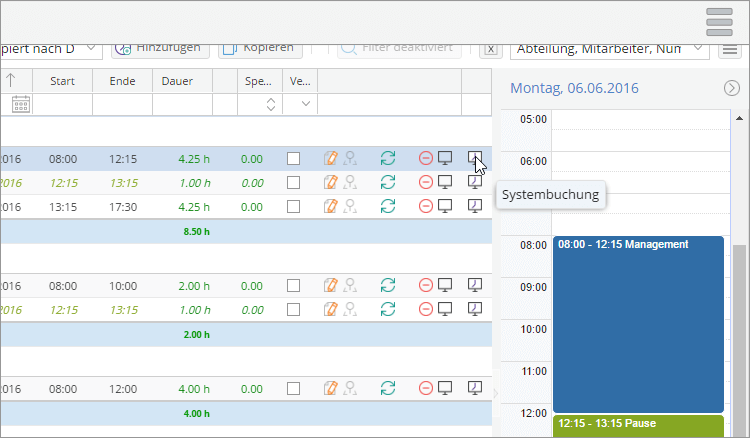Sort by the Dauer column header
Image resolution: width=750 pixels, height=438 pixels.
(178, 81)
